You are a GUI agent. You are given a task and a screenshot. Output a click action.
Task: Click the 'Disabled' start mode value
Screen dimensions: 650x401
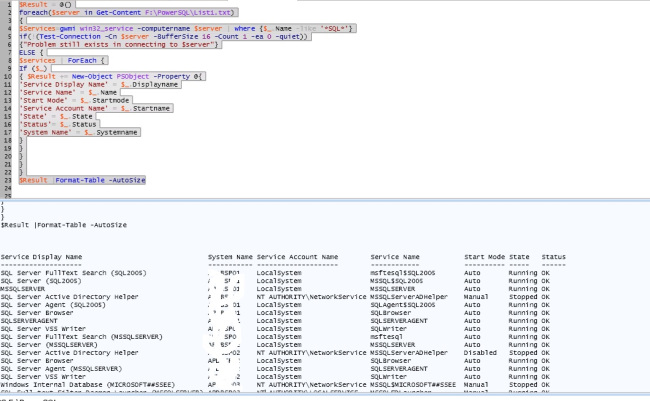480,353
